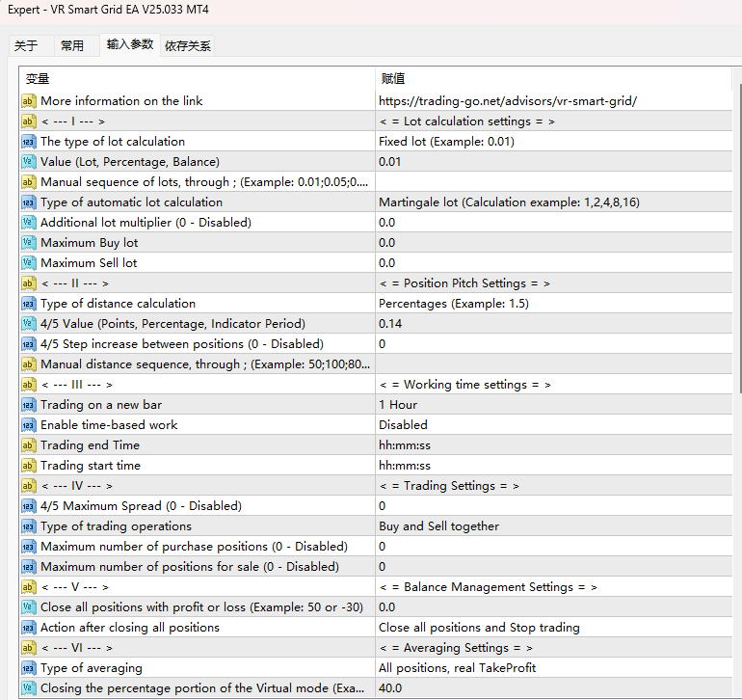
Task: Open the Disabled value for time-based work
Action: click(554, 425)
